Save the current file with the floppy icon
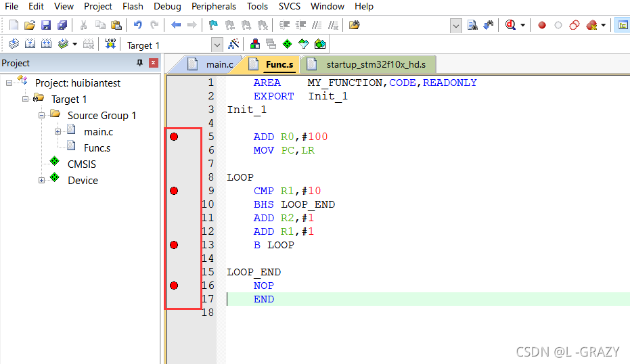Screen dimensions: 630x364 click(46, 25)
